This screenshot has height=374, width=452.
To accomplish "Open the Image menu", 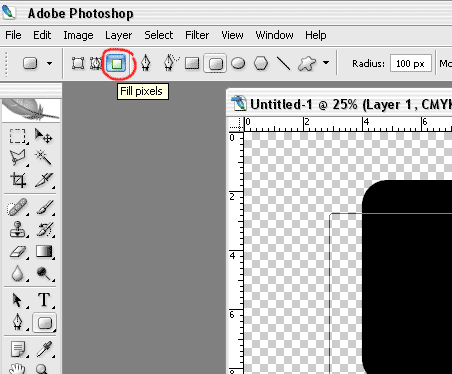I will click(x=78, y=35).
